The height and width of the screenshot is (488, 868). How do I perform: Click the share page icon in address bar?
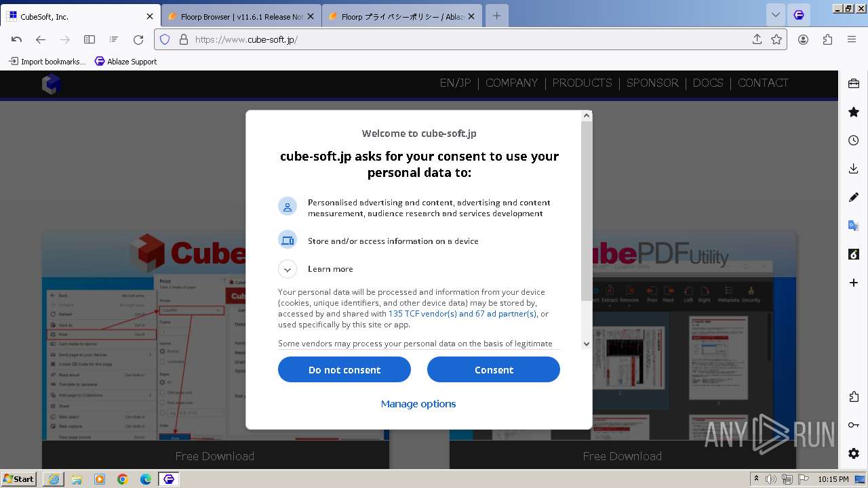pos(757,39)
